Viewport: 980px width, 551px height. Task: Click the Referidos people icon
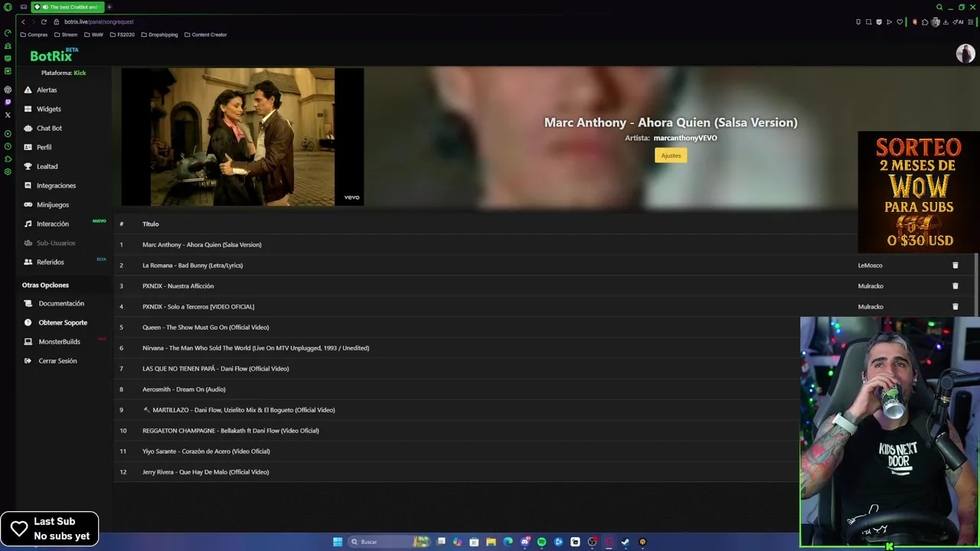point(28,262)
